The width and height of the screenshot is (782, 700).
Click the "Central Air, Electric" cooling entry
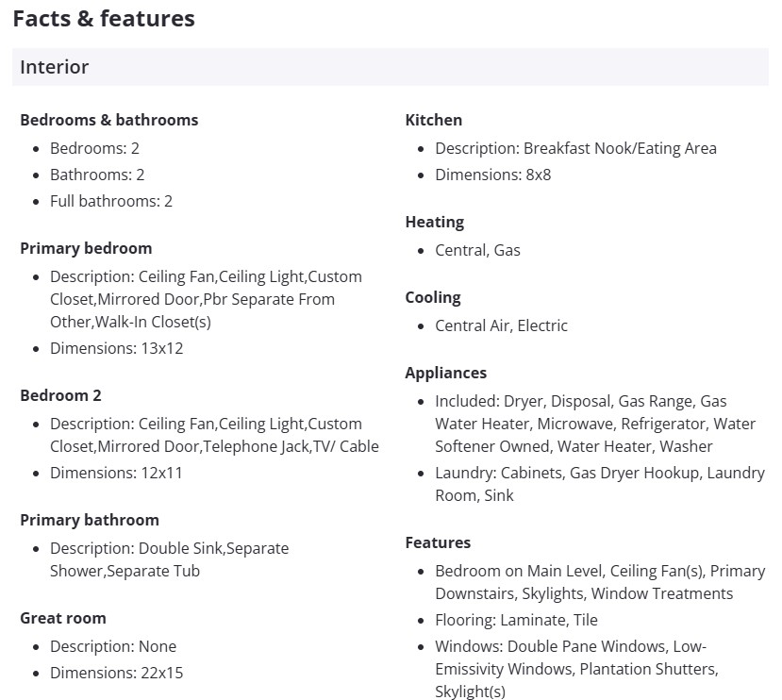coord(501,325)
